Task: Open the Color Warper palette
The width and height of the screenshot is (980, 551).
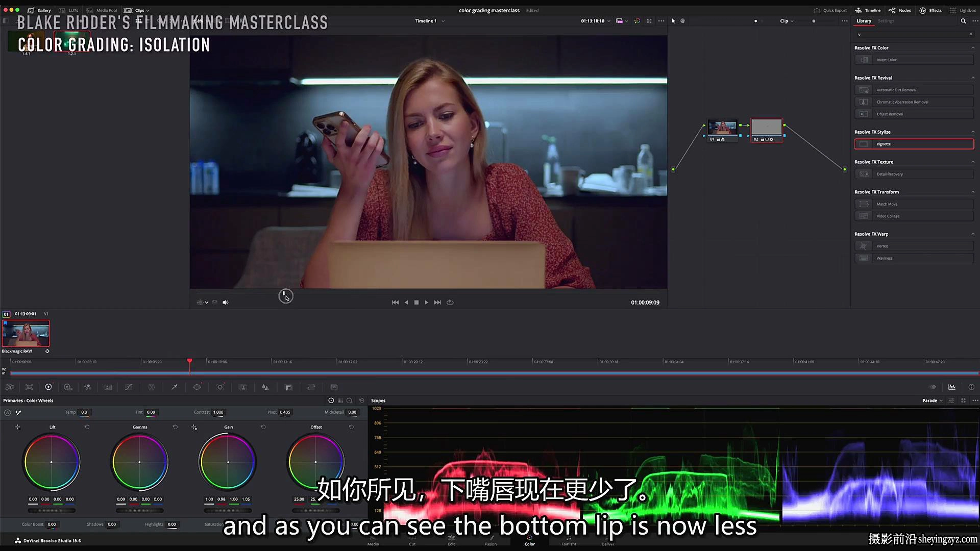Action: tap(152, 387)
